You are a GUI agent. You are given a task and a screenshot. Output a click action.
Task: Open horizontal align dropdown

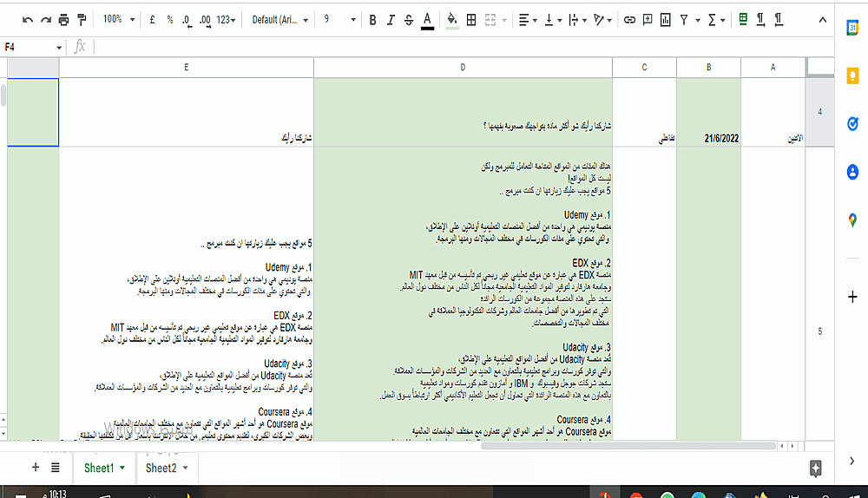(x=528, y=20)
